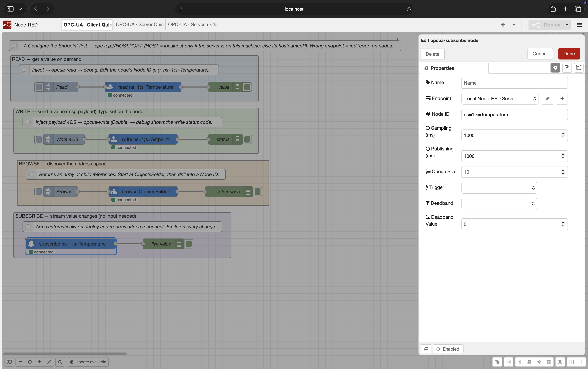This screenshot has height=369, width=588.
Task: Show the information sidebar tab
Action: pyautogui.click(x=520, y=362)
